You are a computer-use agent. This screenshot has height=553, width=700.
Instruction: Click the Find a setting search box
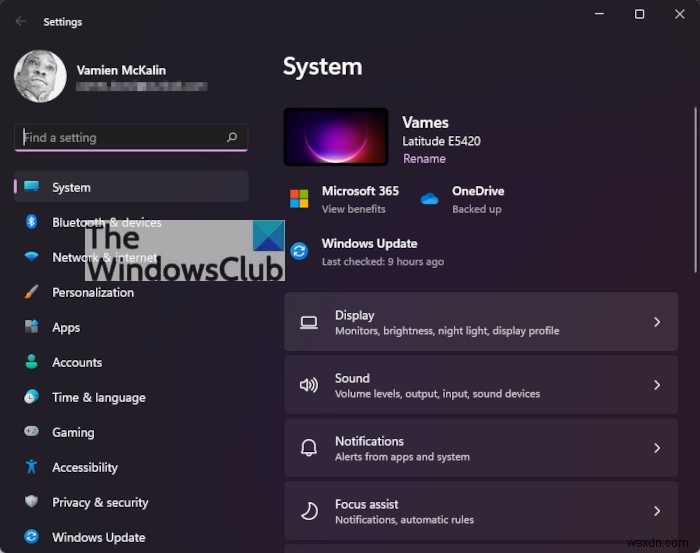(x=131, y=137)
